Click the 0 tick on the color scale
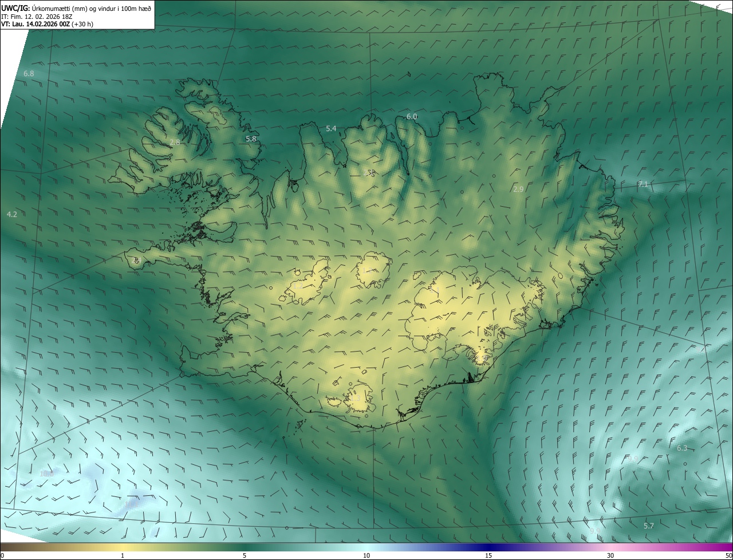733x560 pixels. tap(2, 555)
